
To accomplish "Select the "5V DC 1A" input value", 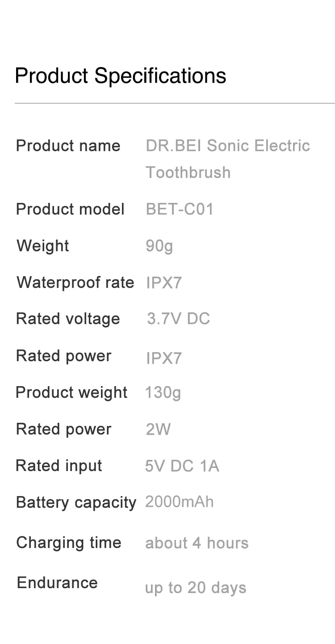I will point(182,466).
